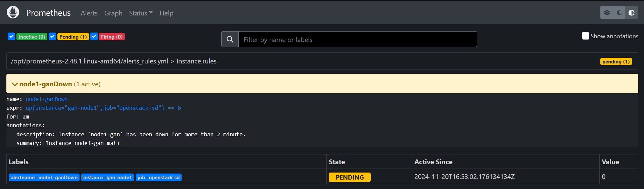Screen dimensions: 644x189
Task: Enable the Show annotations checkbox
Action: [585, 36]
